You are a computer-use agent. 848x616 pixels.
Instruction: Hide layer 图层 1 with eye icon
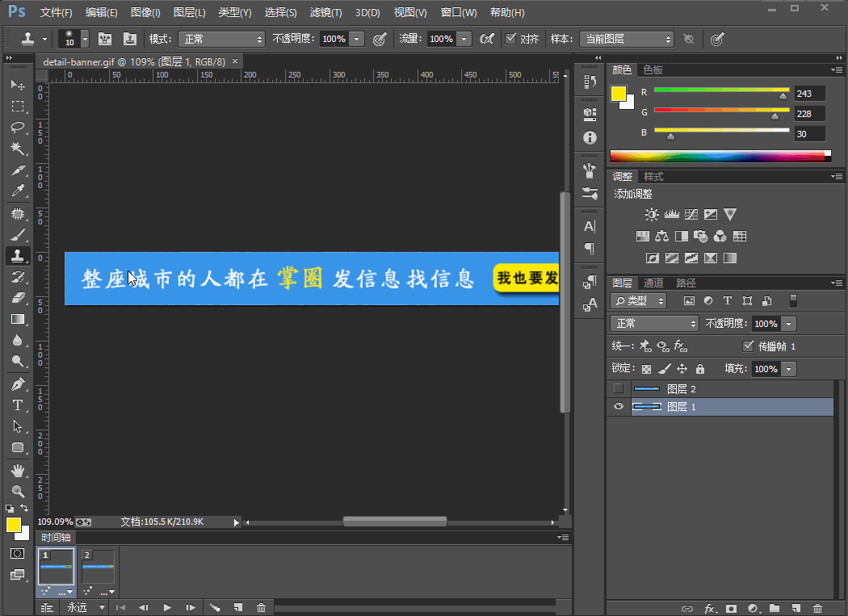(x=619, y=406)
